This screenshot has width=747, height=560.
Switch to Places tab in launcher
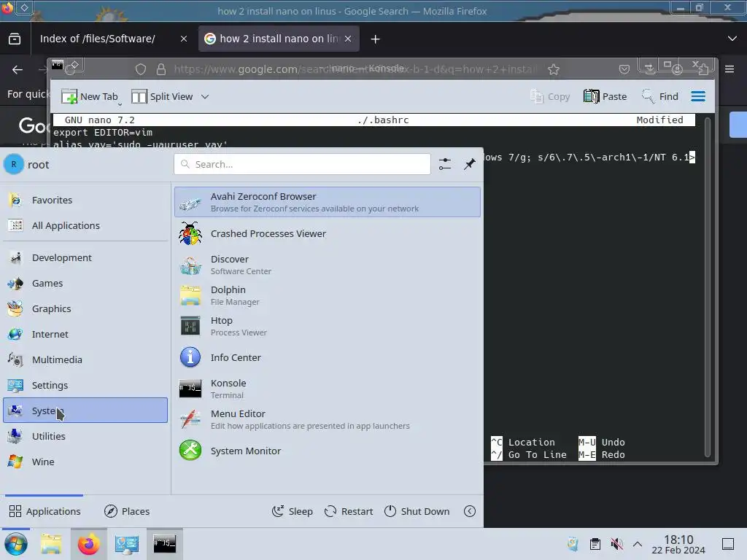click(x=127, y=511)
